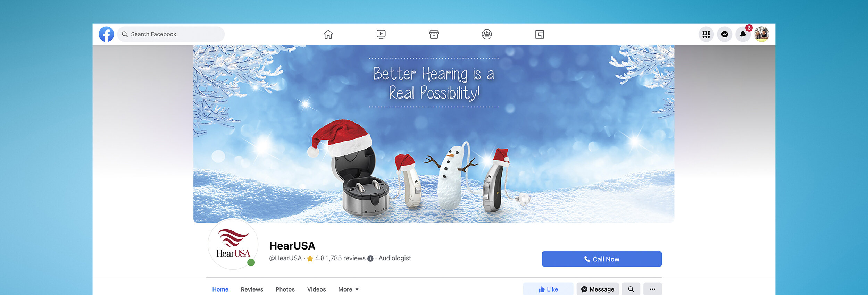The width and height of the screenshot is (868, 295).
Task: Expand the More tab dropdown
Action: point(348,289)
